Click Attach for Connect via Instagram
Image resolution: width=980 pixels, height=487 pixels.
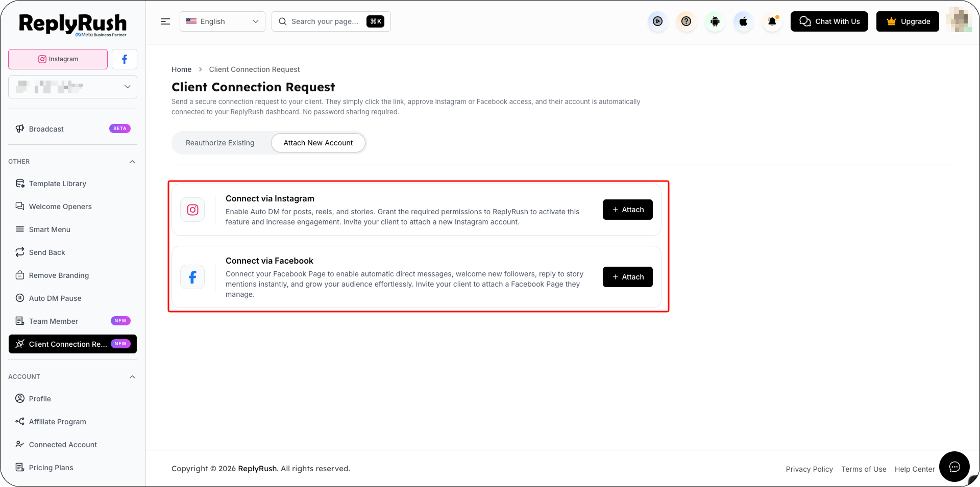point(627,210)
